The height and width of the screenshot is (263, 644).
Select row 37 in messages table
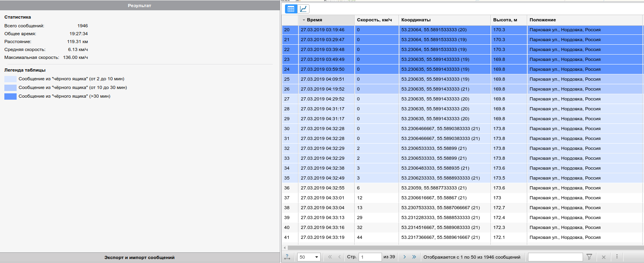396,198
